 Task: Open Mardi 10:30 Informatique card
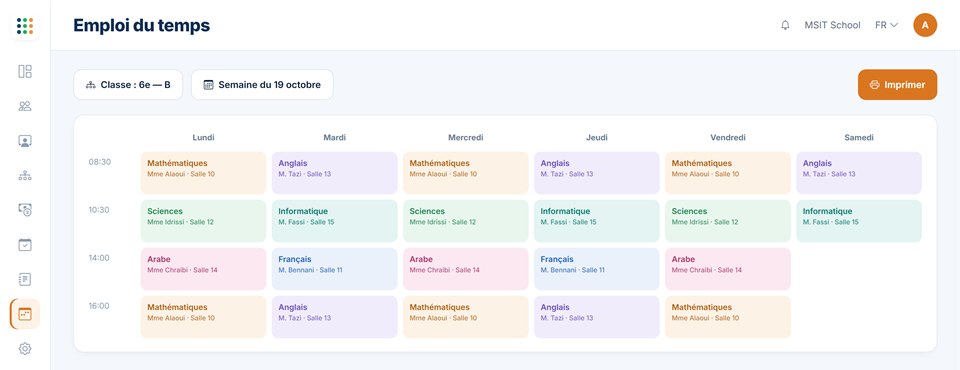(334, 221)
